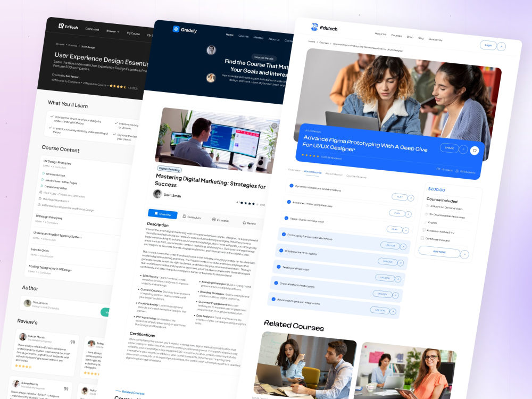Open Contact Us link in Edutech navbar
Image resolution: width=532 pixels, height=399 pixels.
pyautogui.click(x=435, y=40)
